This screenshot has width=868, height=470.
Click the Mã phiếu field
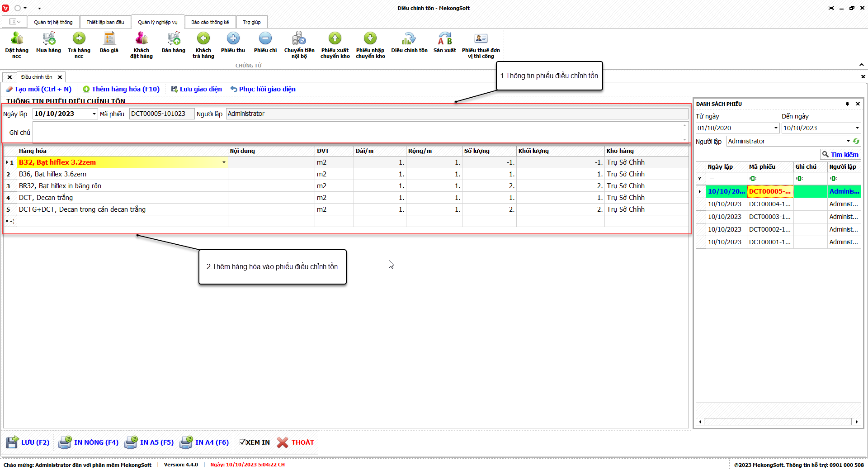162,114
